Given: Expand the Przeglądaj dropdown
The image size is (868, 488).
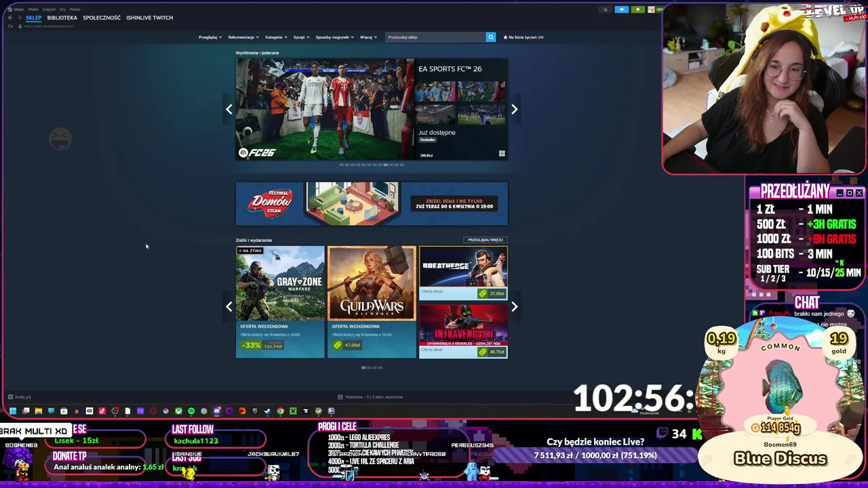Looking at the screenshot, I should pyautogui.click(x=210, y=37).
